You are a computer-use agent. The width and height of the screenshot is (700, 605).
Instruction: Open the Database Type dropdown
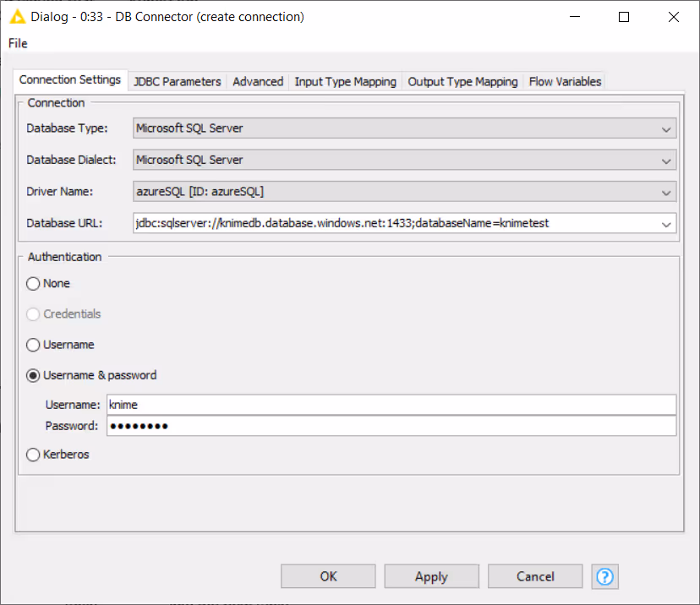[x=667, y=128]
